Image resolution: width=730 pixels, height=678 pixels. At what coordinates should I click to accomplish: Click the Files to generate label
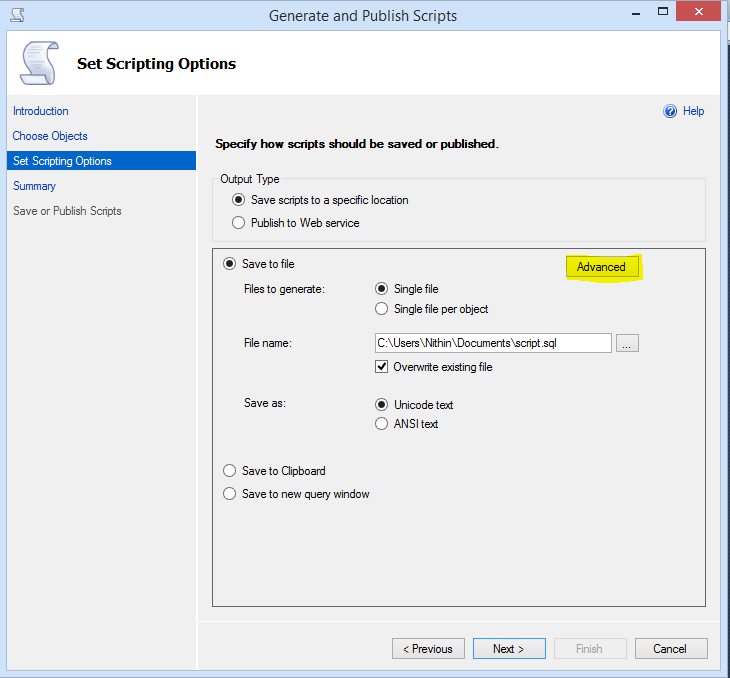click(284, 289)
